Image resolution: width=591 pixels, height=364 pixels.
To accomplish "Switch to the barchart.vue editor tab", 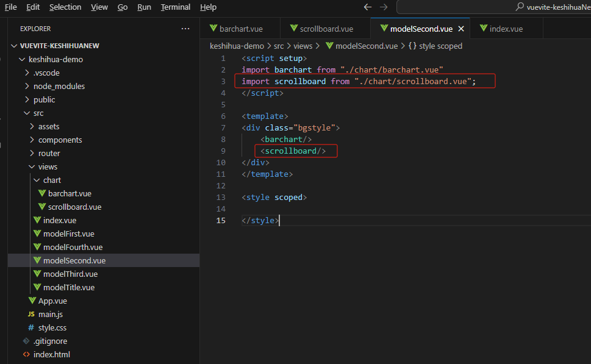I will pos(240,29).
